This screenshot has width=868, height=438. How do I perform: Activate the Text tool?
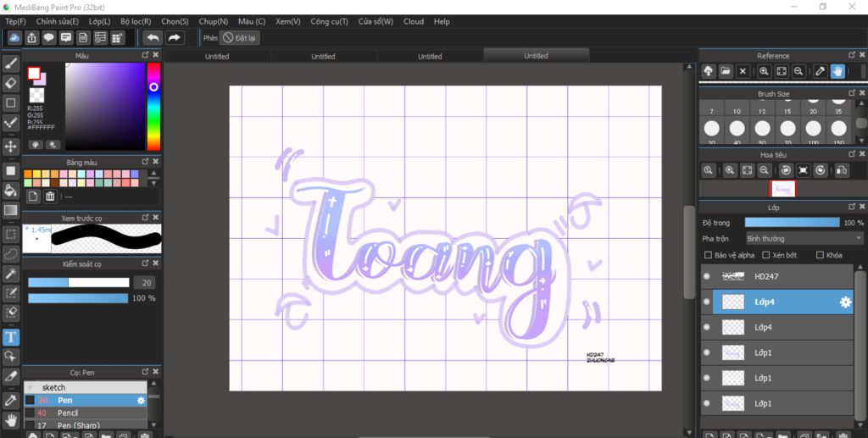pos(10,336)
